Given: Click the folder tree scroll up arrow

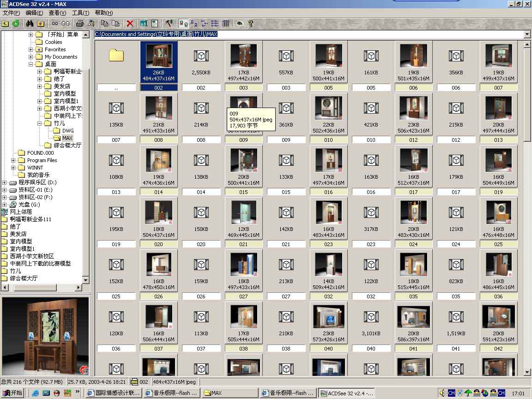Looking at the screenshot, I should click(x=85, y=35).
